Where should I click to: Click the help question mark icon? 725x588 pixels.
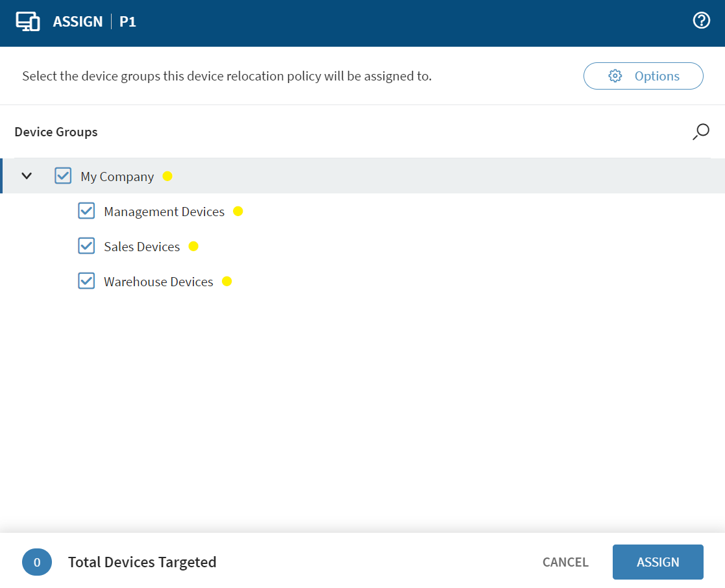(x=701, y=21)
